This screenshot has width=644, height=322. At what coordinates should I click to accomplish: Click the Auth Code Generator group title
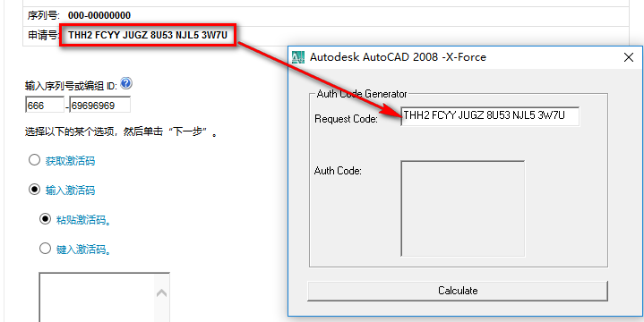click(362, 94)
